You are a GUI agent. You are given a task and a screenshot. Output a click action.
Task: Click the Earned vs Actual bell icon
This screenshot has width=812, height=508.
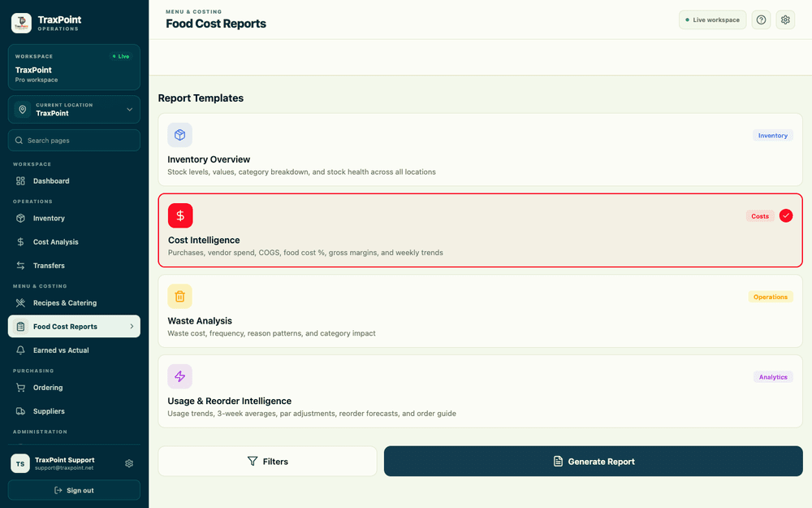[20, 350]
